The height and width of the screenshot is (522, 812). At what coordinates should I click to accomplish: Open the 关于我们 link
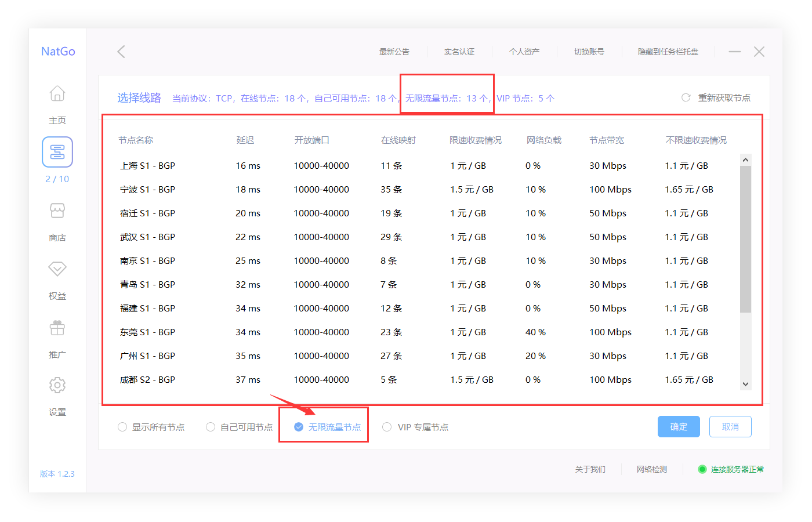[x=590, y=469]
